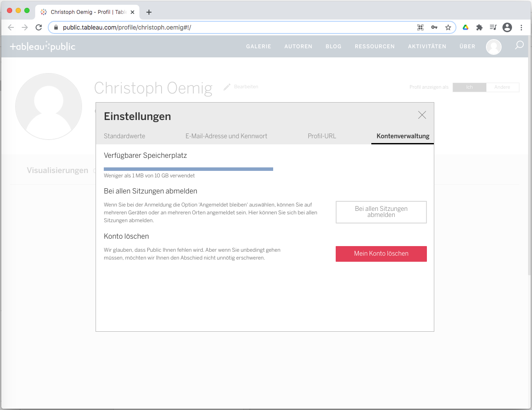The height and width of the screenshot is (410, 532).
Task: Click the storage usage progress bar
Action: click(188, 169)
